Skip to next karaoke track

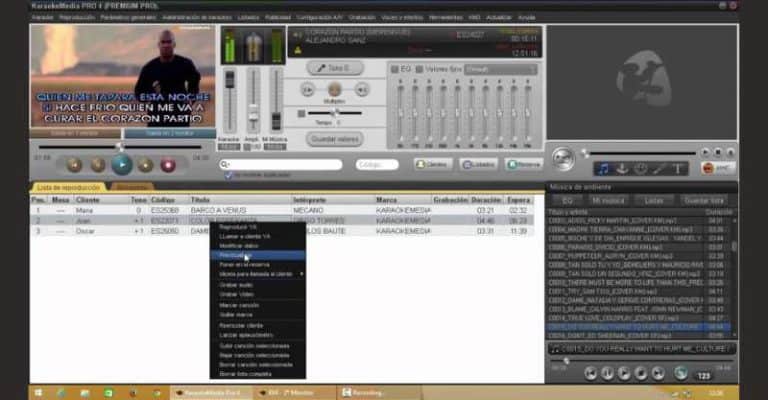145,165
